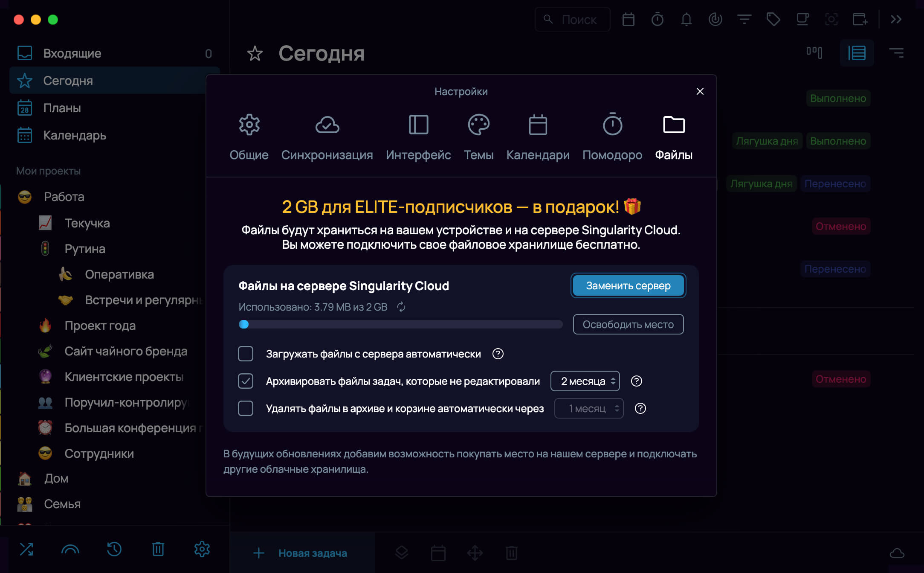Open the tags icon in top toolbar
The height and width of the screenshot is (573, 924).
[773, 19]
